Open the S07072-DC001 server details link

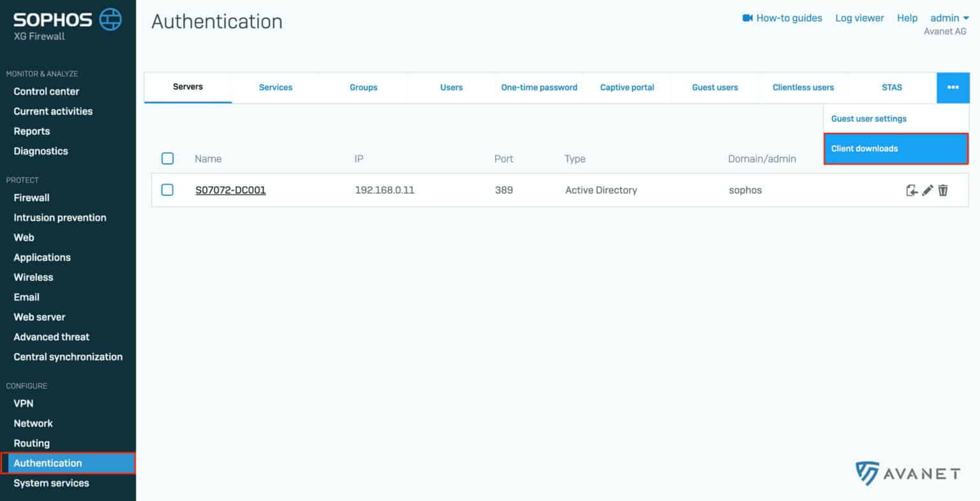click(x=230, y=190)
